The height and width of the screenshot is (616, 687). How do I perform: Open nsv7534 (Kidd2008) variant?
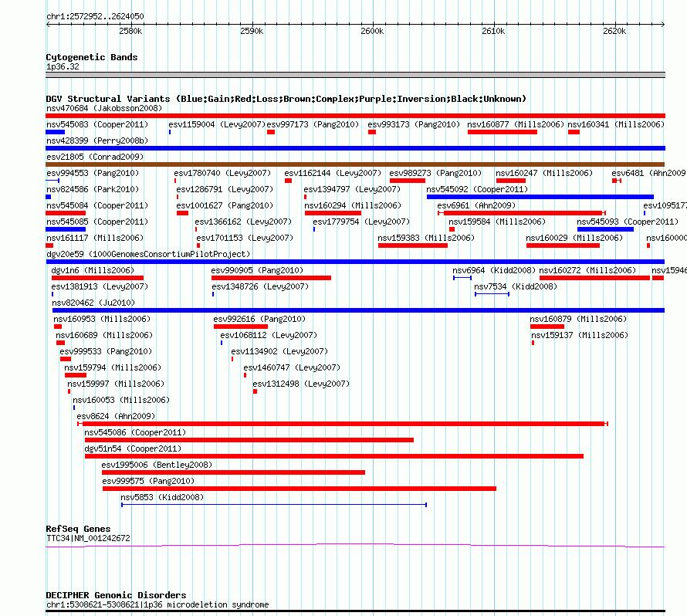tap(492, 294)
